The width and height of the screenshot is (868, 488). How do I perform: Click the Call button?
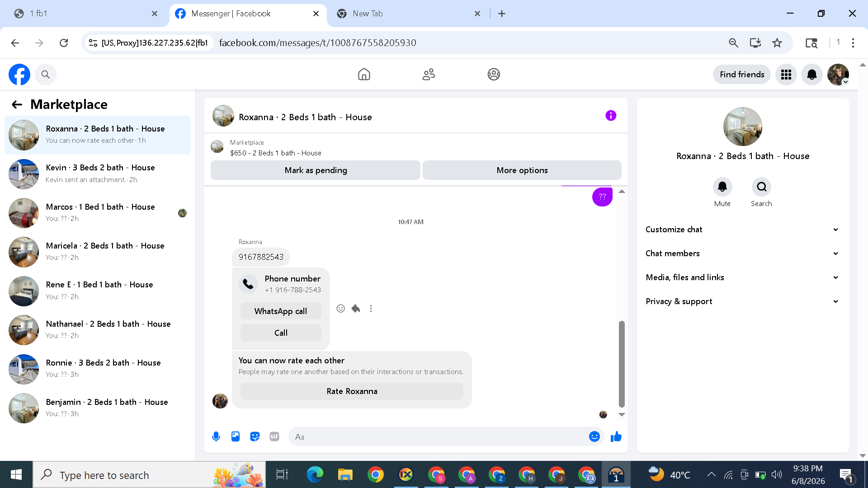[x=281, y=333]
